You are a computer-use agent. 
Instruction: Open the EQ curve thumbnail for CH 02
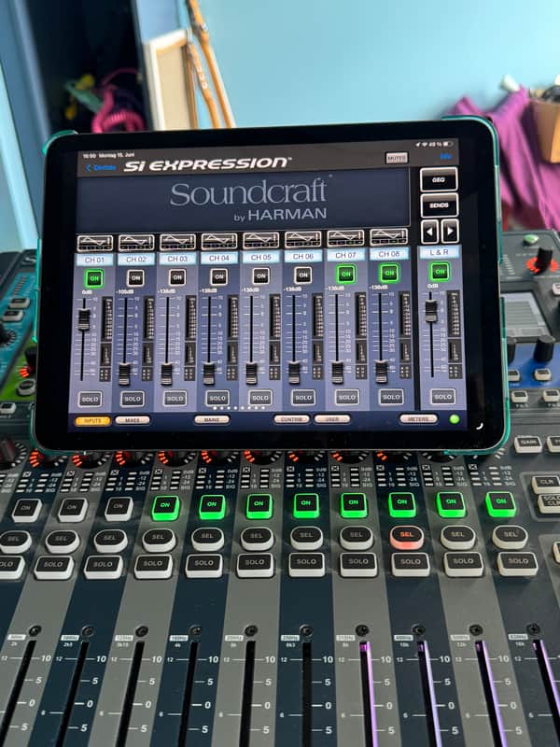pyautogui.click(x=136, y=243)
